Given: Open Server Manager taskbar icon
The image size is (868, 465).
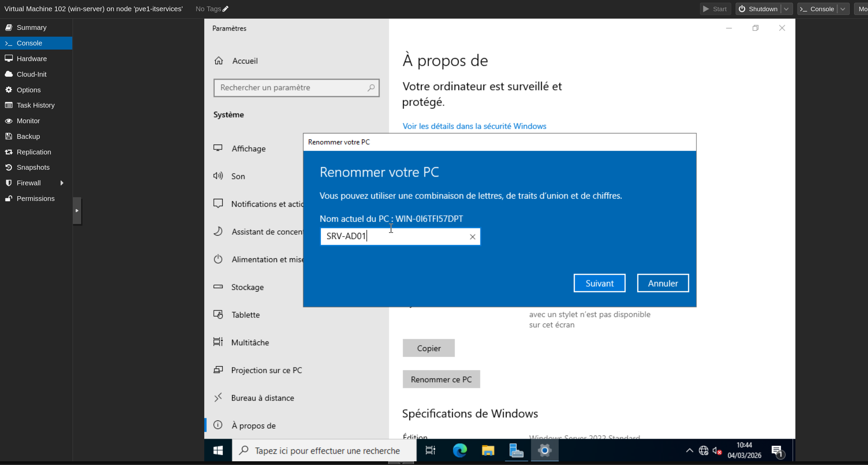Looking at the screenshot, I should pos(516,450).
